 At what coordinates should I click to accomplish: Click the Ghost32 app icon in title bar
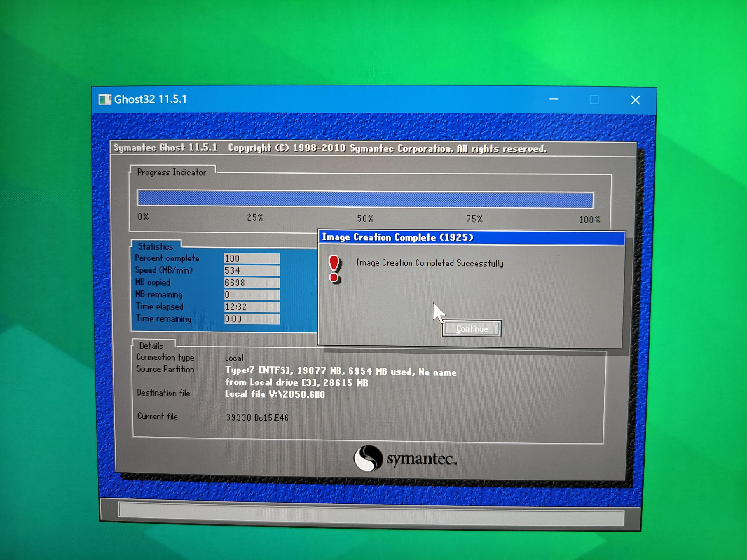coord(105,99)
